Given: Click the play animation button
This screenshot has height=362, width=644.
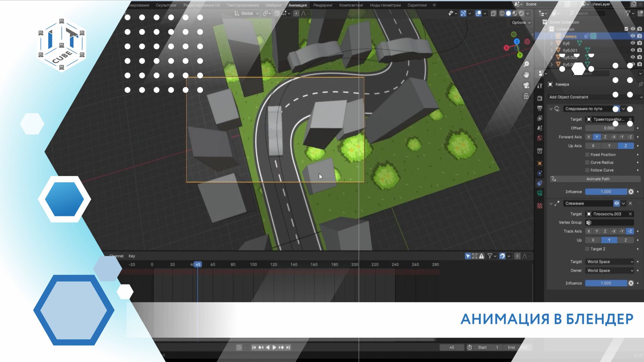Looking at the screenshot, I should point(274,348).
